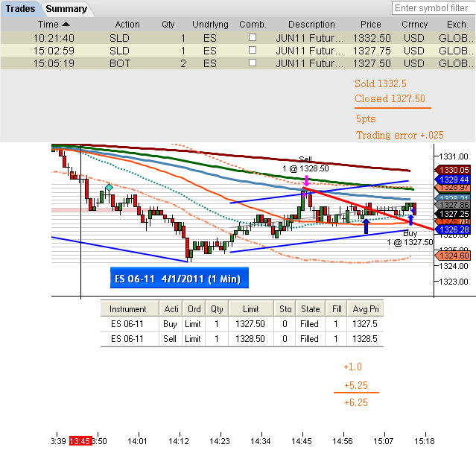Click the chart title ES 06-11 4/1/2011
476x450 pixels.
(x=180, y=278)
